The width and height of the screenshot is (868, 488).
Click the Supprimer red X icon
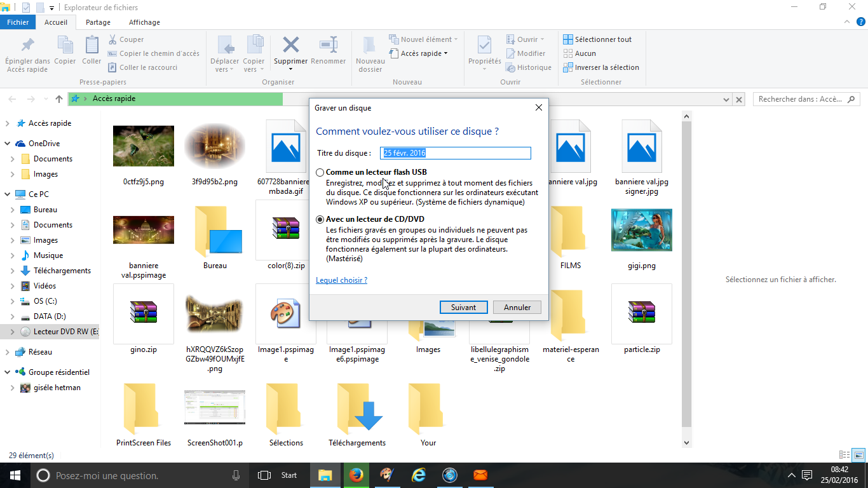click(x=291, y=44)
